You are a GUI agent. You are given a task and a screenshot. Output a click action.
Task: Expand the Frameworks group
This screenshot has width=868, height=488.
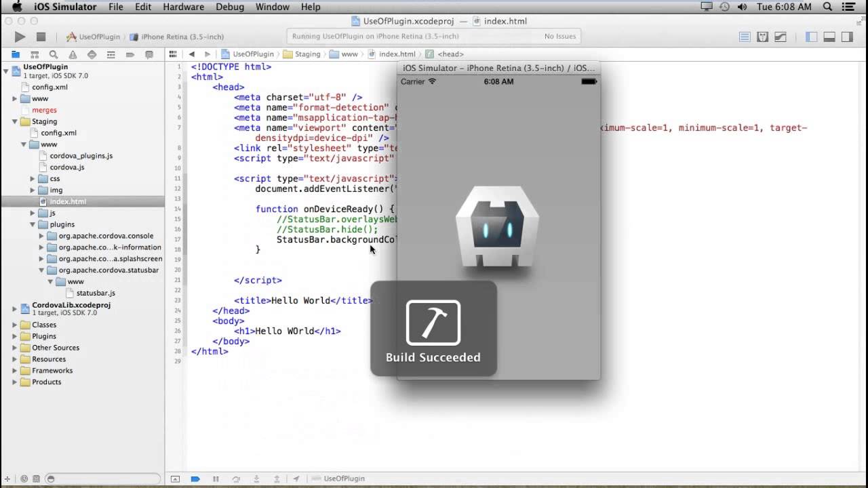[15, 371]
